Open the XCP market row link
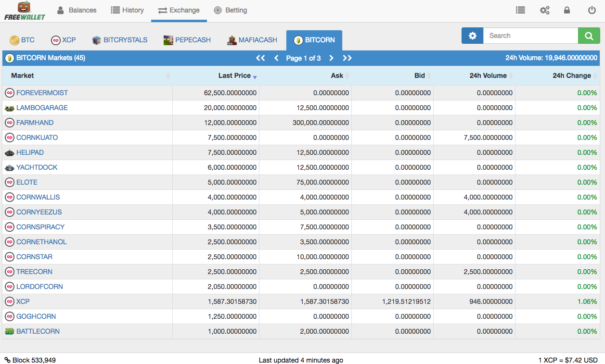The height and width of the screenshot is (364, 605). (x=23, y=301)
